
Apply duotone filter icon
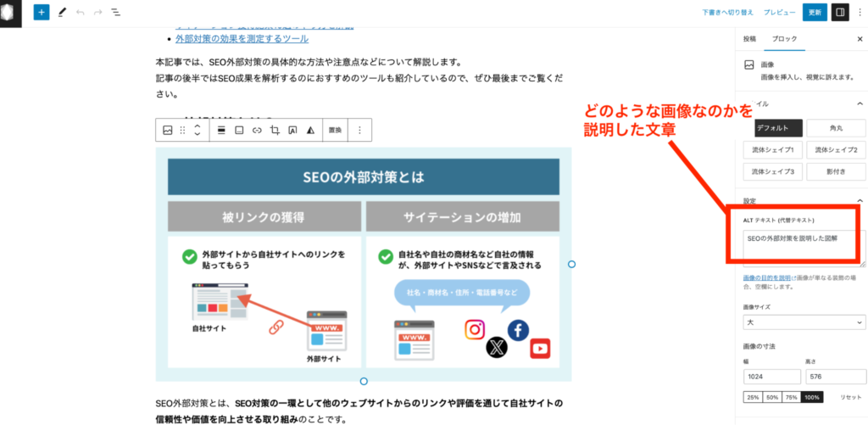tap(310, 131)
